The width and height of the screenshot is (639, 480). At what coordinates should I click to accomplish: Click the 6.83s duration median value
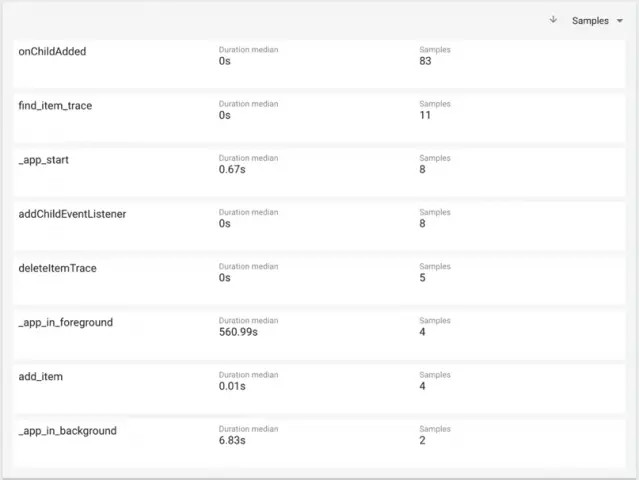[232, 440]
